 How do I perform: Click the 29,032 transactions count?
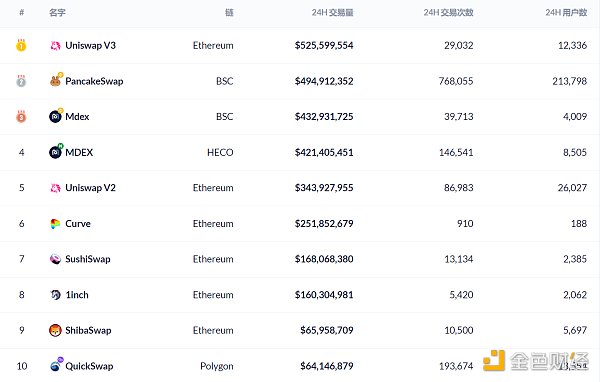click(x=459, y=46)
